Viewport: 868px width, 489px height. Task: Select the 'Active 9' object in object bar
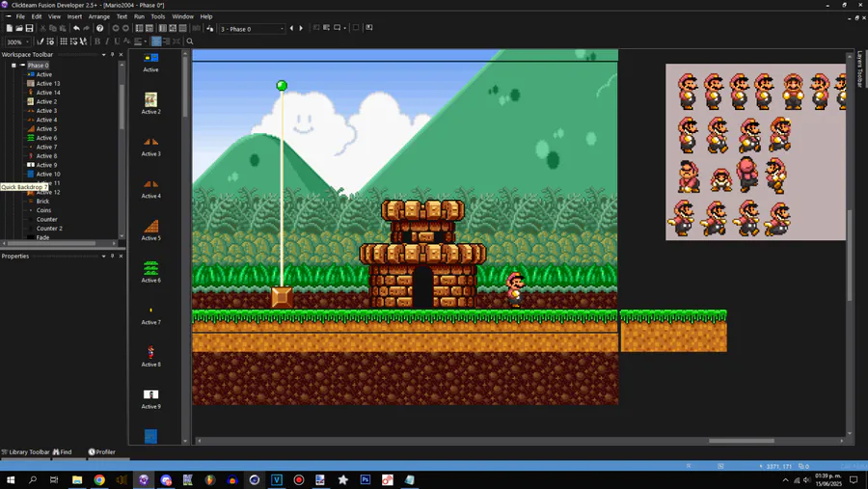point(150,398)
